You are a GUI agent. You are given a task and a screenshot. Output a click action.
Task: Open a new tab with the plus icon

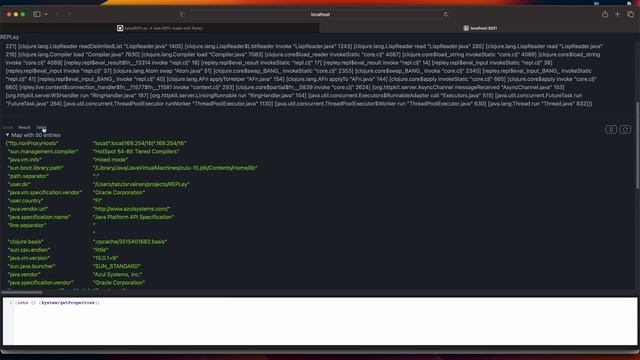[617, 14]
